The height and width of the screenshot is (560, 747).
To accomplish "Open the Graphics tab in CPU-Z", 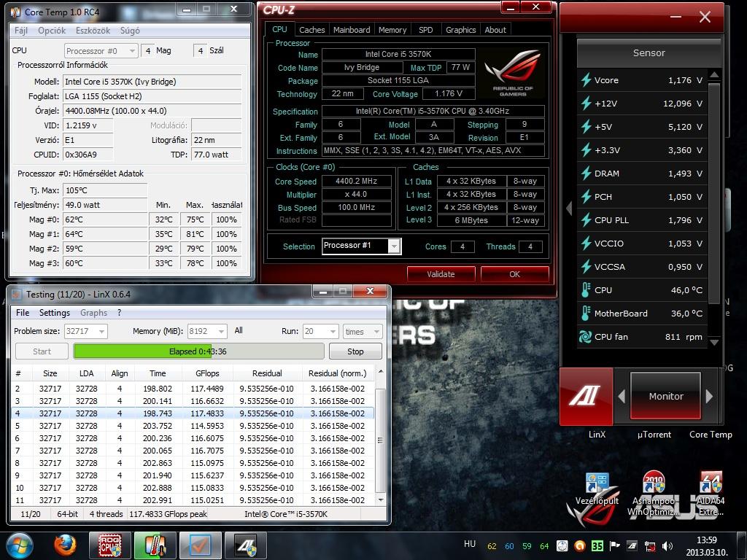I will [x=461, y=29].
